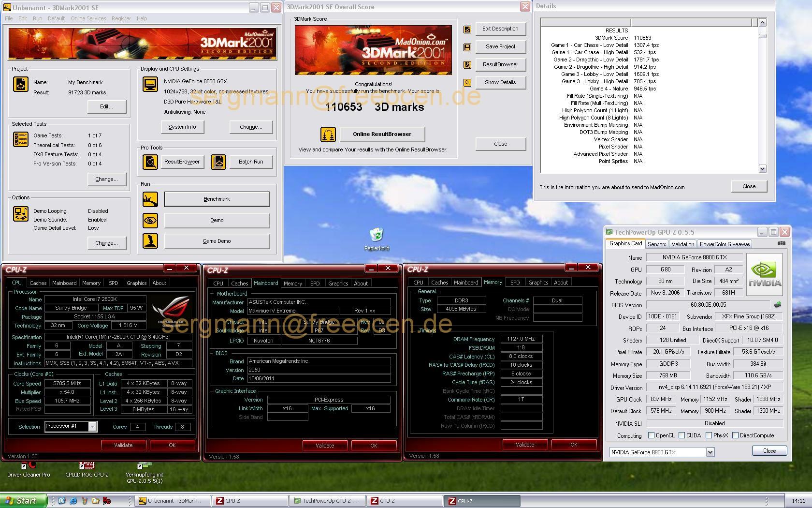Screen dimensions: 812x508
Task: Click the Save Project floppy icon
Action: point(467,47)
